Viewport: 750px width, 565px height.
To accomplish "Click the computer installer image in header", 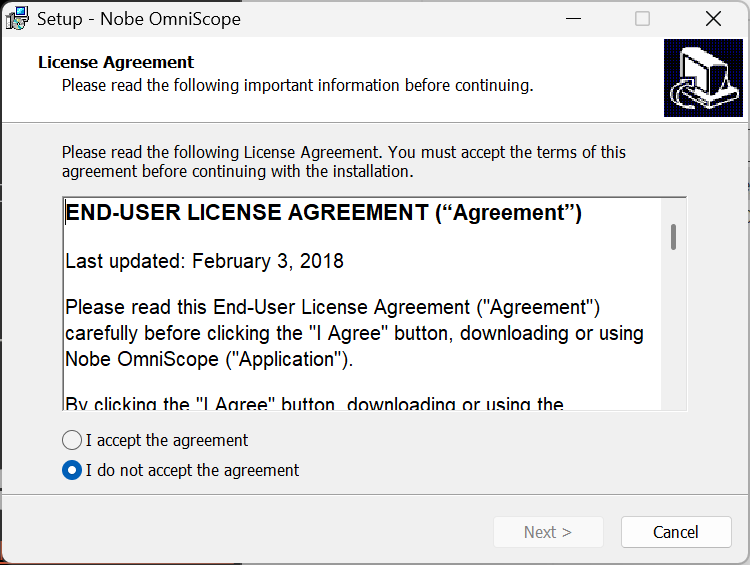I will pyautogui.click(x=703, y=78).
